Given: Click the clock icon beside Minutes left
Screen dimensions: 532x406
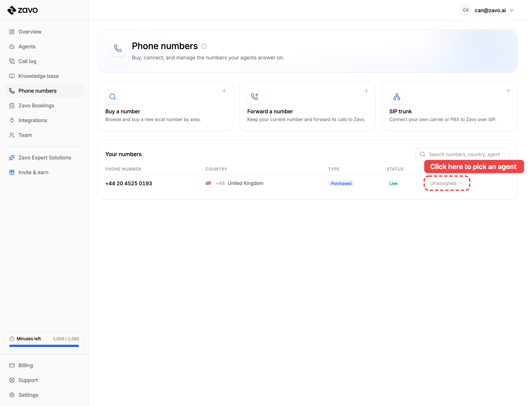Looking at the screenshot, I should [x=12, y=339].
